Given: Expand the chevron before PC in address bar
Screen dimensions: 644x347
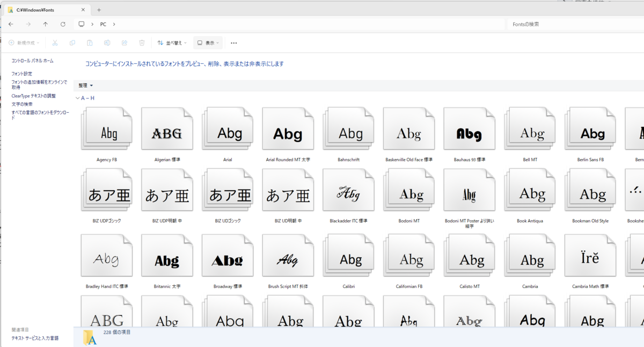Looking at the screenshot, I should 93,24.
